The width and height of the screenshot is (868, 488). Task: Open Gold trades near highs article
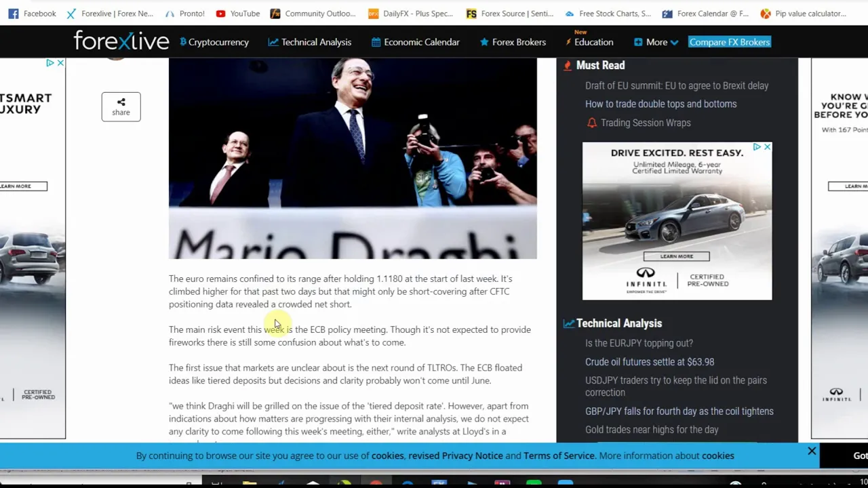click(x=652, y=430)
